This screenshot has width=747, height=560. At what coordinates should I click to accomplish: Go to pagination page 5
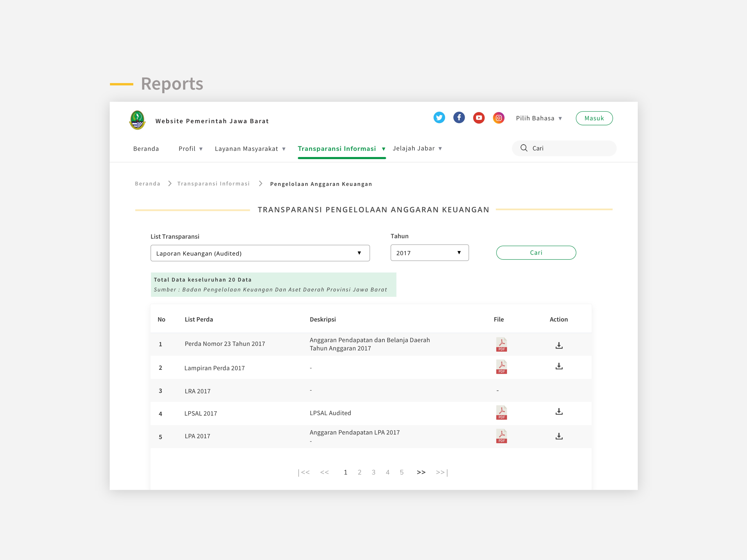[x=402, y=472]
